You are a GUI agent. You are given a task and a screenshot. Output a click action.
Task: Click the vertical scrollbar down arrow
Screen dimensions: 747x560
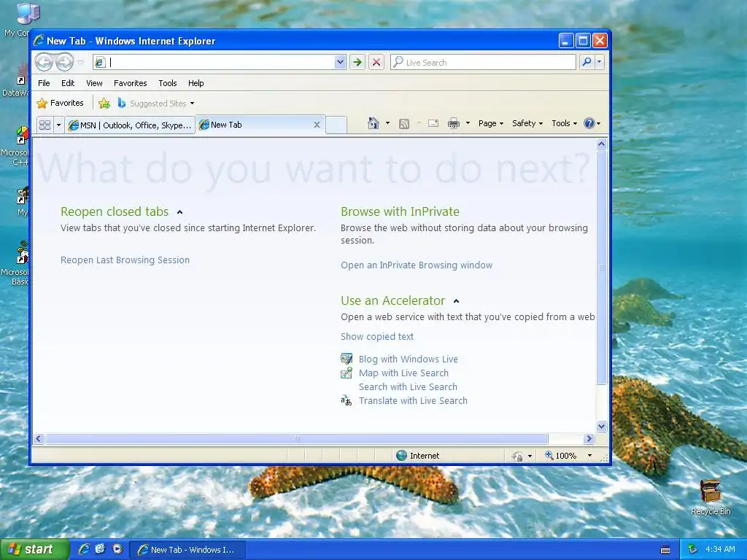pyautogui.click(x=601, y=426)
